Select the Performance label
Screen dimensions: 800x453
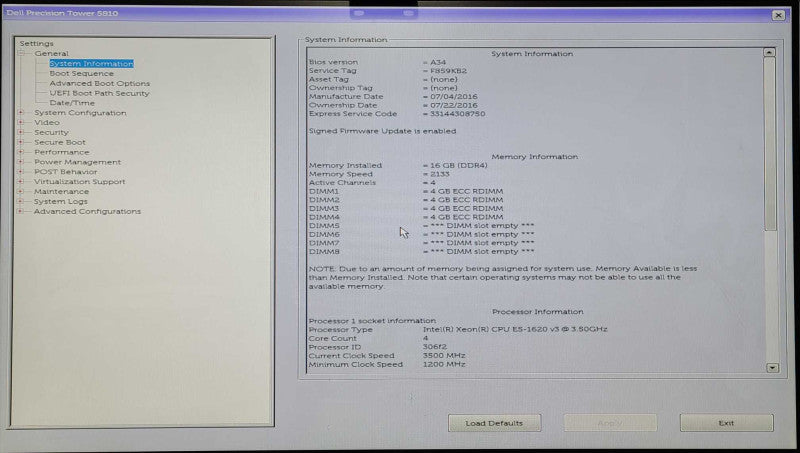click(62, 152)
